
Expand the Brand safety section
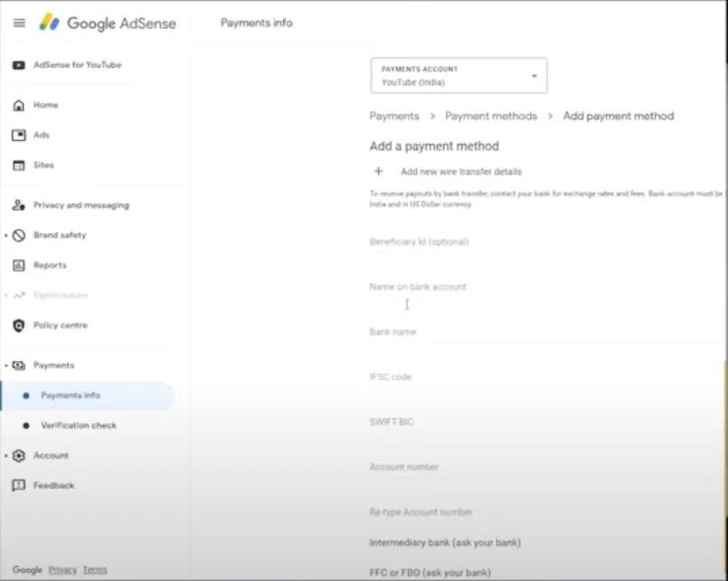6,235
